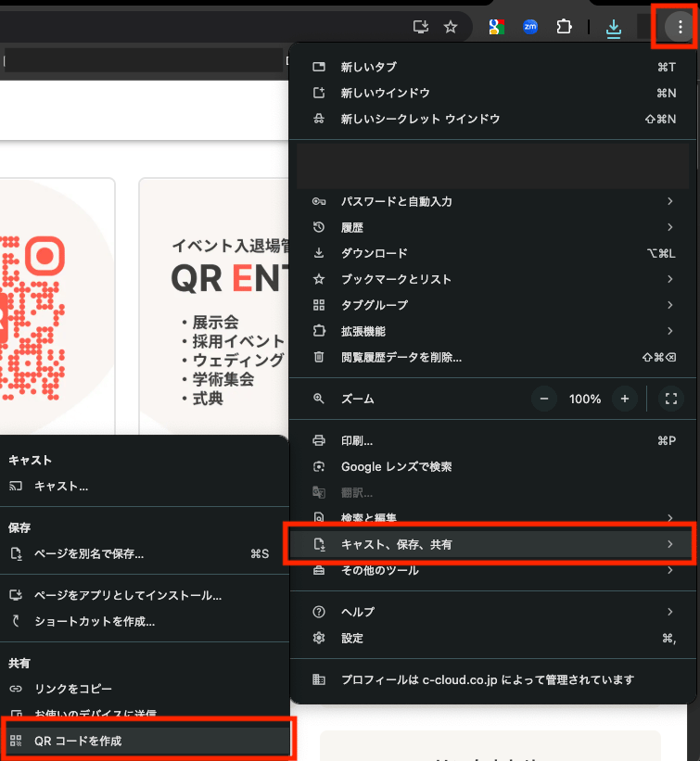Select ショートカットを作成... entry
Screen dimensions: 700x761
(145, 621)
